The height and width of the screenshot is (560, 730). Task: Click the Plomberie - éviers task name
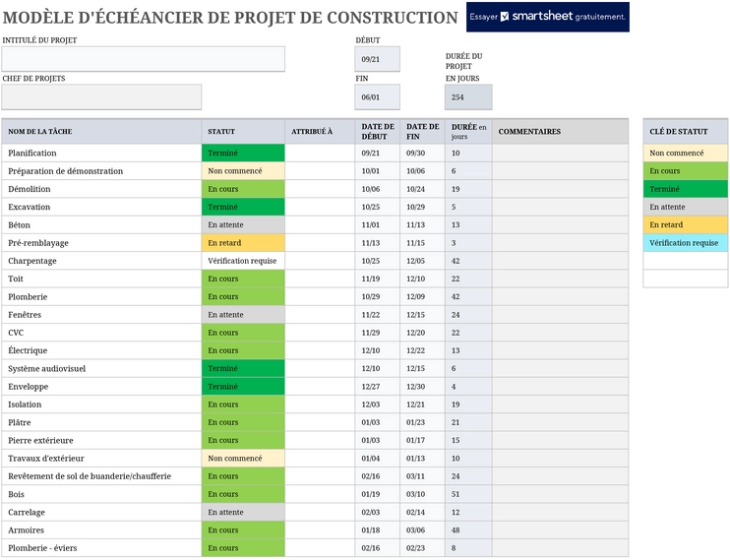42,548
